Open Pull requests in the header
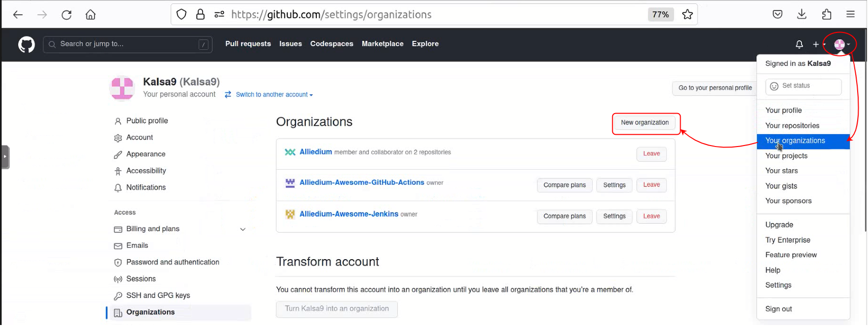868x326 pixels. [248, 44]
